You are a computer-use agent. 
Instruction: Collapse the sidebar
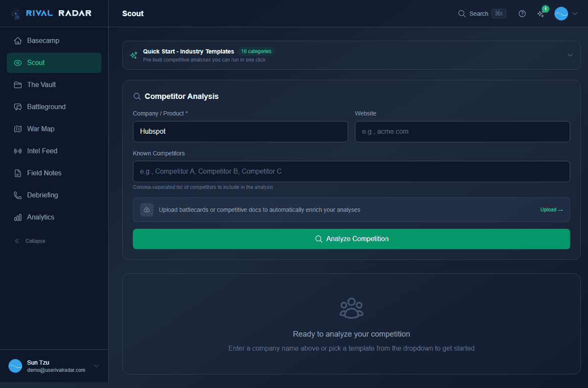pos(29,241)
